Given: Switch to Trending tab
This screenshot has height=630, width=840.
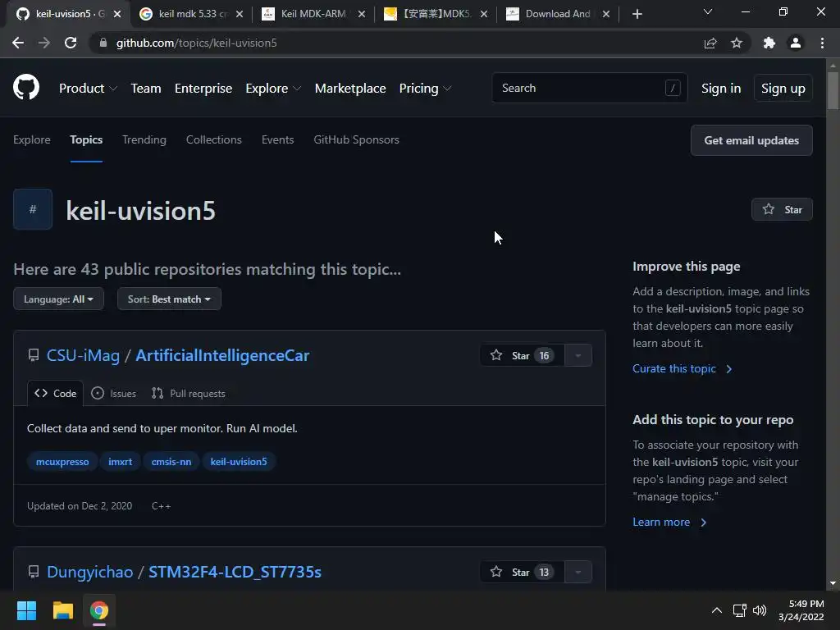Looking at the screenshot, I should 144,139.
